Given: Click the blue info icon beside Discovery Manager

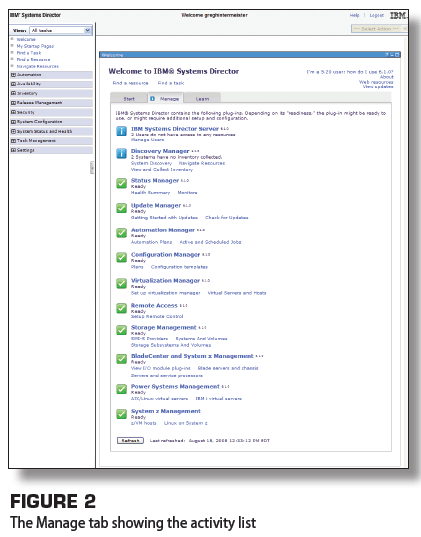Looking at the screenshot, I should [x=122, y=153].
